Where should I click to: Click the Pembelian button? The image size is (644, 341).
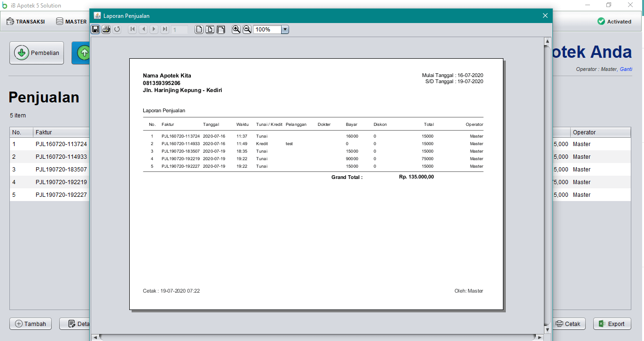(x=37, y=53)
